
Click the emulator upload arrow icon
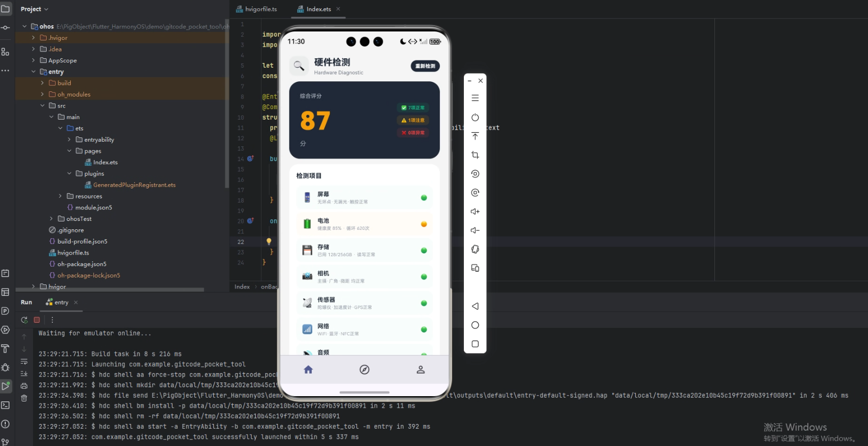tap(475, 136)
